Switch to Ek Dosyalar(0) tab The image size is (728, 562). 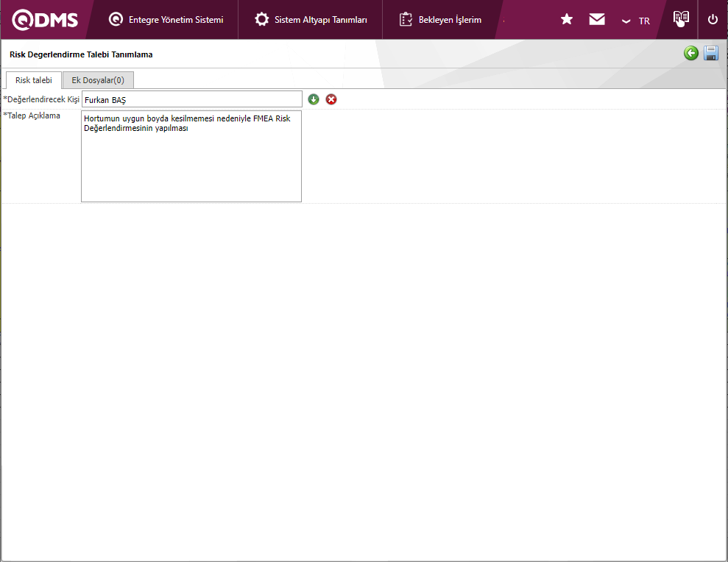[98, 80]
